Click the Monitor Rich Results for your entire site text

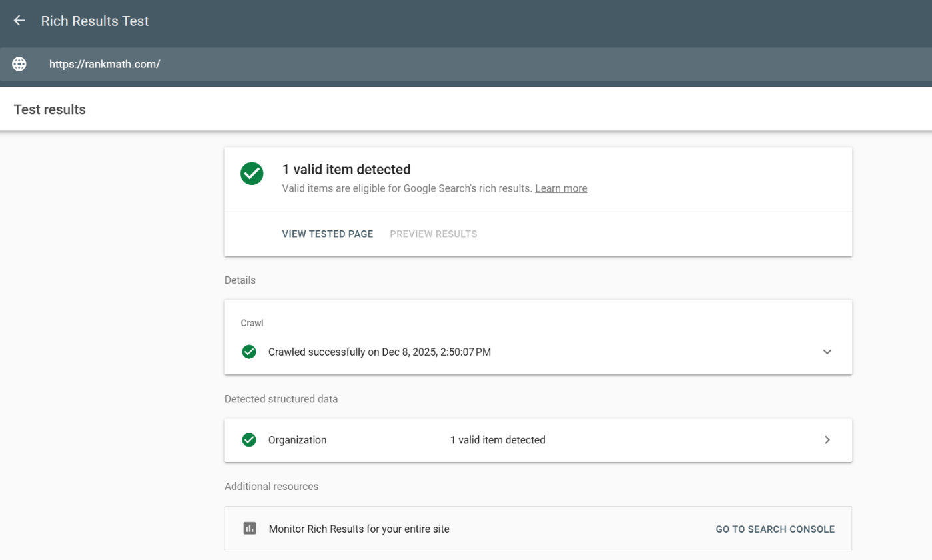[359, 529]
